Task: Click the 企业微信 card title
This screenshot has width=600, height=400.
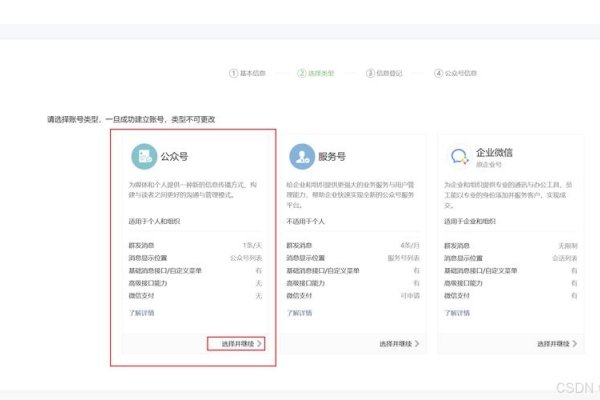Action: (x=494, y=152)
